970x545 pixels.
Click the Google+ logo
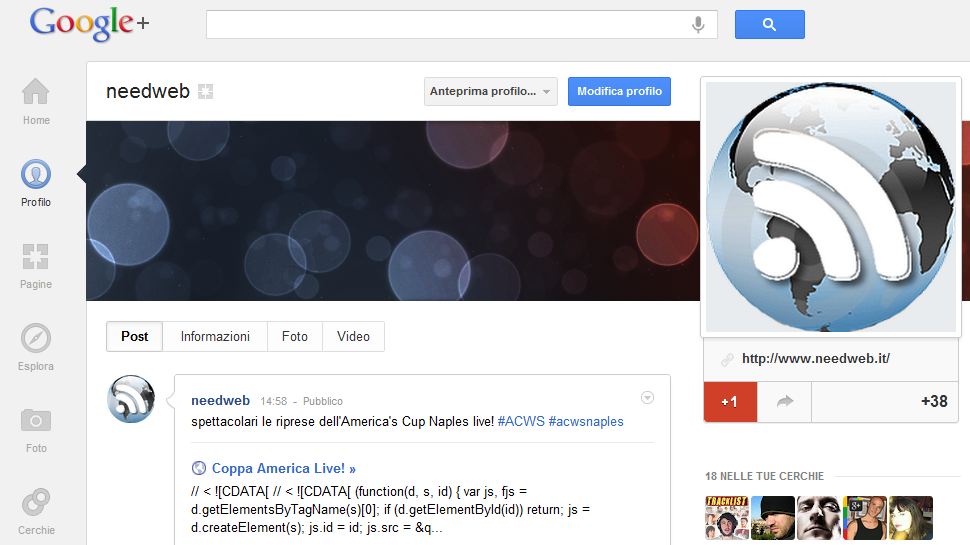click(90, 24)
